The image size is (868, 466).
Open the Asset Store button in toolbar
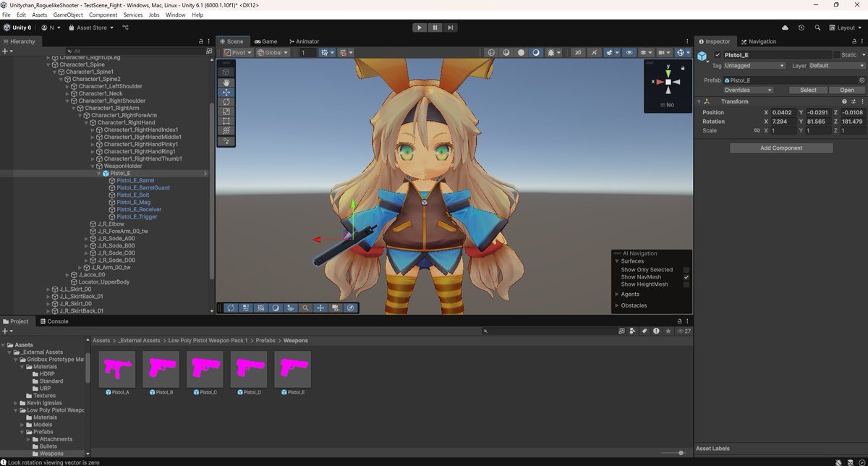[91, 27]
